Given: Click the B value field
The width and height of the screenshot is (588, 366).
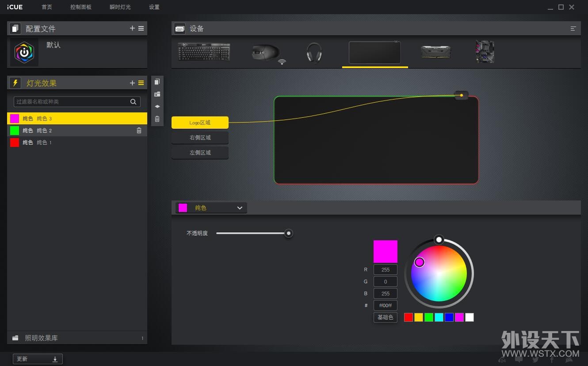Looking at the screenshot, I should point(386,293).
